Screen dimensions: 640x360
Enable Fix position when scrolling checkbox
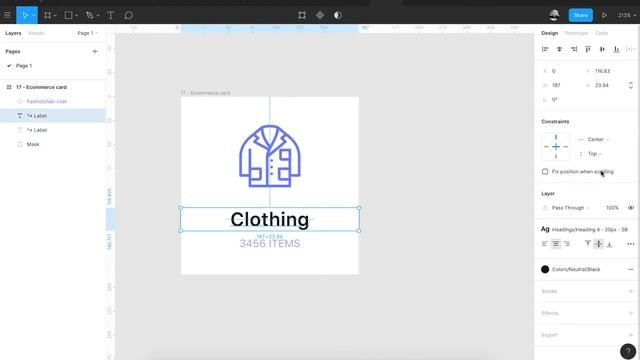pos(545,171)
